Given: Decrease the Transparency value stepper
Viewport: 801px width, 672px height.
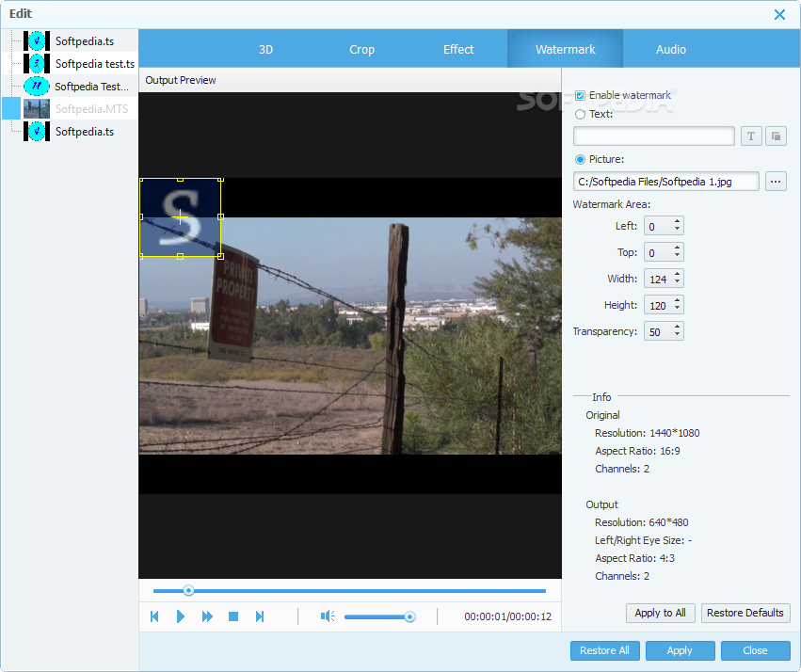Looking at the screenshot, I should [x=677, y=335].
